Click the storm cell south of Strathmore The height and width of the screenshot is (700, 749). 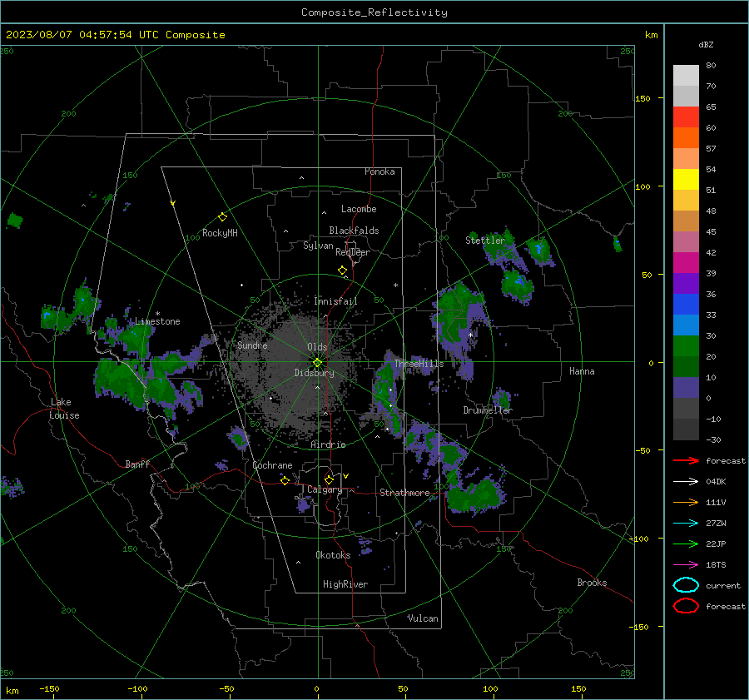tap(475, 496)
